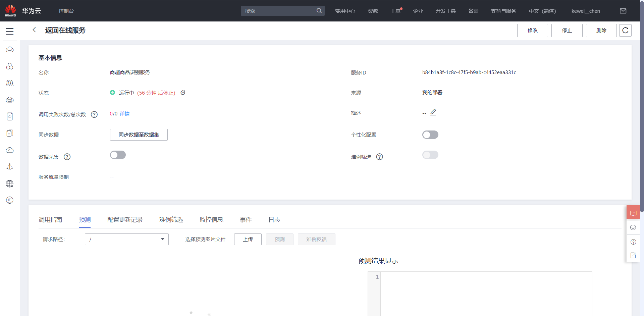Viewport: 644px width, 316px height.
Task: Click the timer icon next to running status
Action: click(x=183, y=93)
